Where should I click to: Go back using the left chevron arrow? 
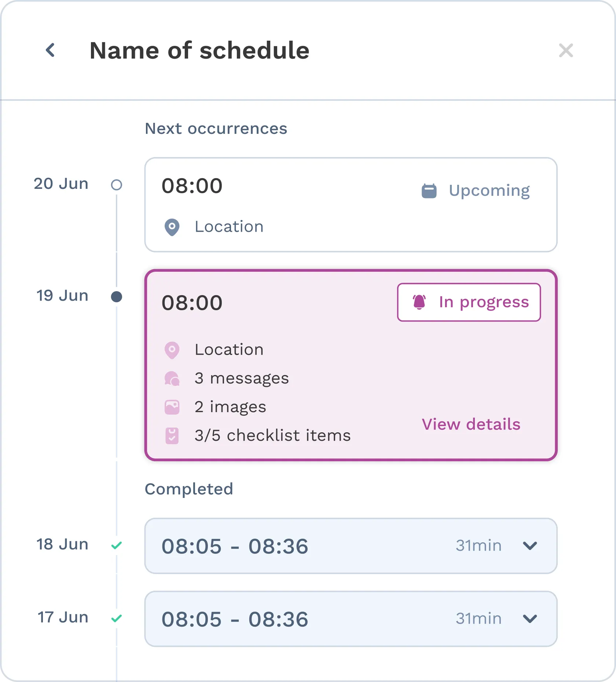(x=51, y=50)
